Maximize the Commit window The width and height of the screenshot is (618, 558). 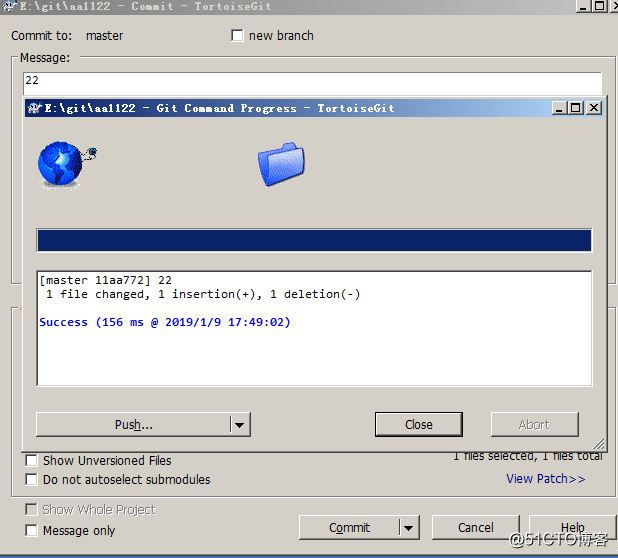click(600, 6)
